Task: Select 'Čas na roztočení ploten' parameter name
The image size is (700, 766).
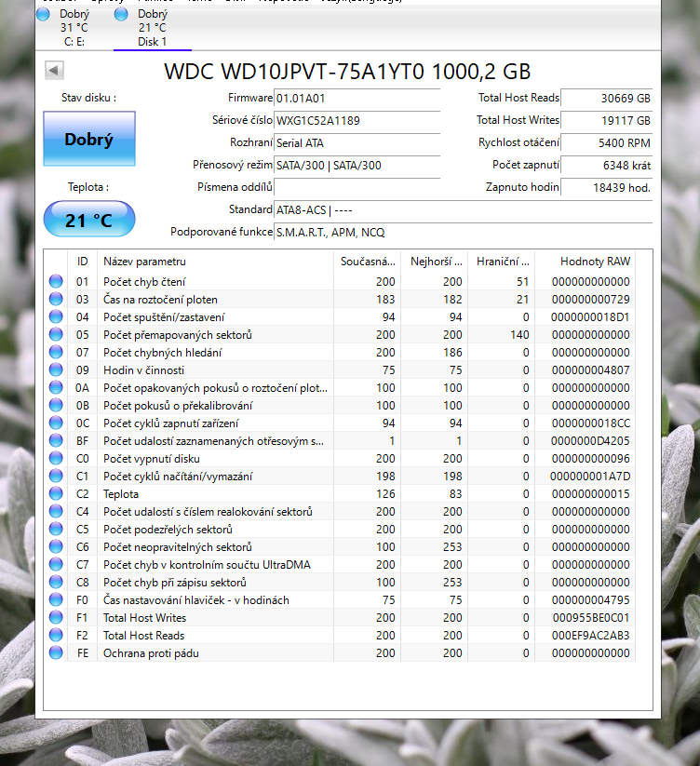Action: click(x=160, y=300)
